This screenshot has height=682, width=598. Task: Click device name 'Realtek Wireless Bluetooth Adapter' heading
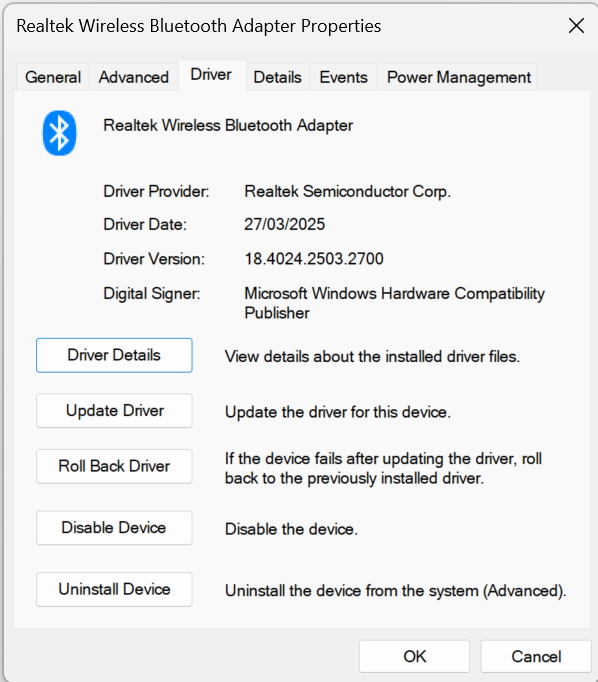228,126
